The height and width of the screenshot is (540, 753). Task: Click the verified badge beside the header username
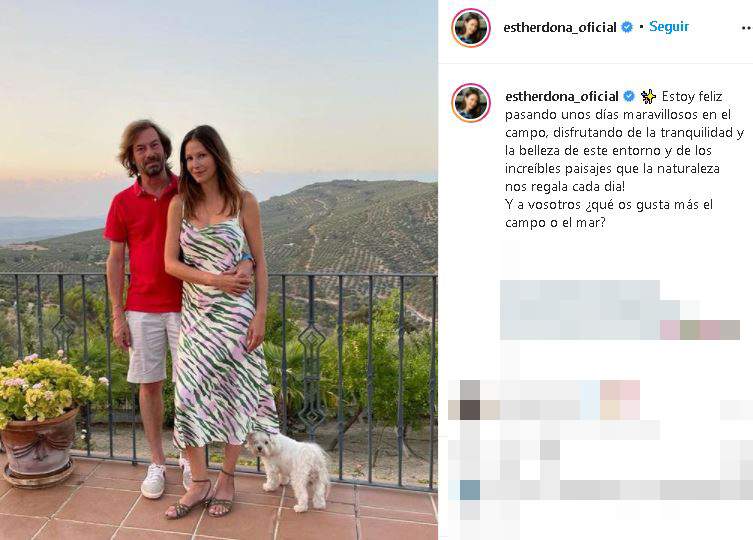pyautogui.click(x=627, y=27)
